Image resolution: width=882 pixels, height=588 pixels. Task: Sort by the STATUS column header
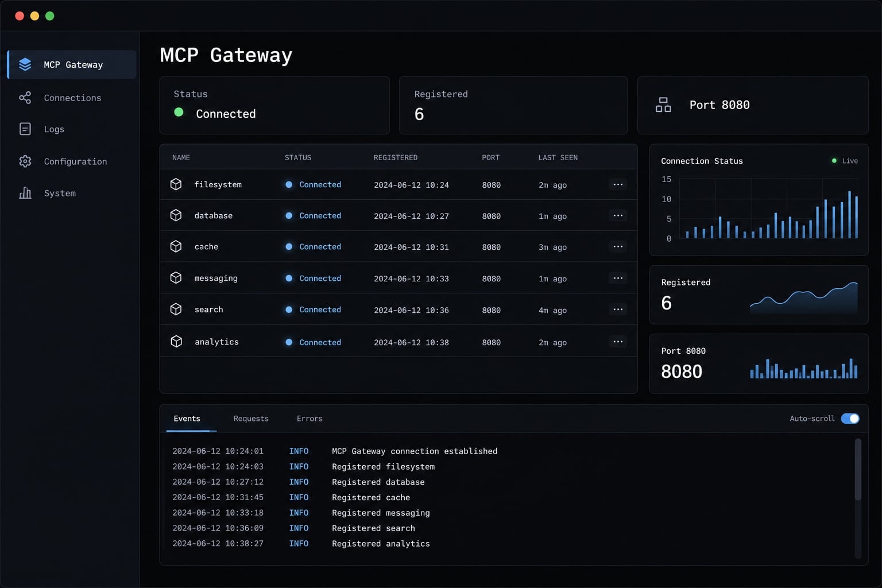[x=298, y=157]
